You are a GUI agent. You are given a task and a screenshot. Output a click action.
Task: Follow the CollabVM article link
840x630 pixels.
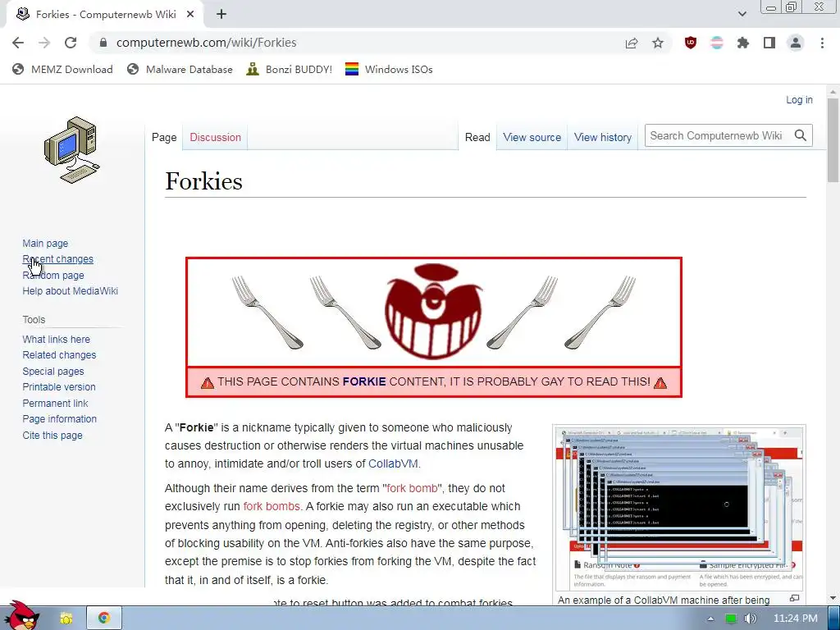(393, 463)
